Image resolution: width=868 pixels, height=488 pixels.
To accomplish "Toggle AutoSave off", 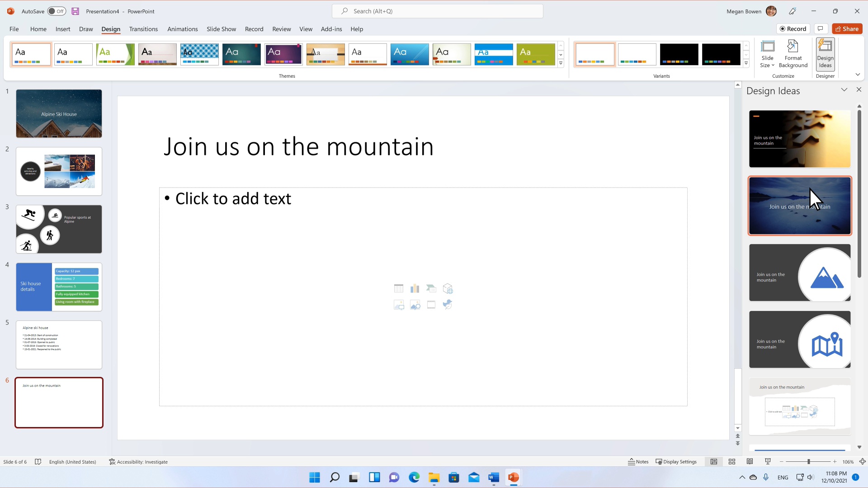I will coord(57,11).
